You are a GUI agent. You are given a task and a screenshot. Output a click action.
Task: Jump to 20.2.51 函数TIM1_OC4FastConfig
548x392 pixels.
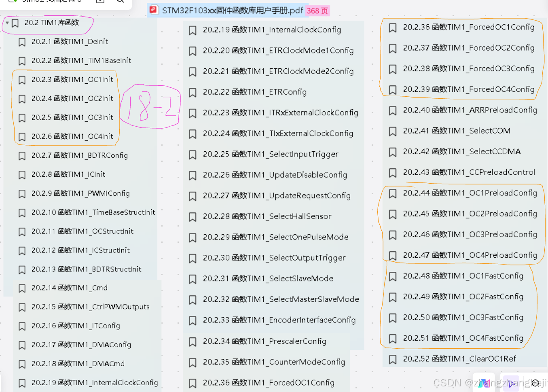[x=463, y=339]
